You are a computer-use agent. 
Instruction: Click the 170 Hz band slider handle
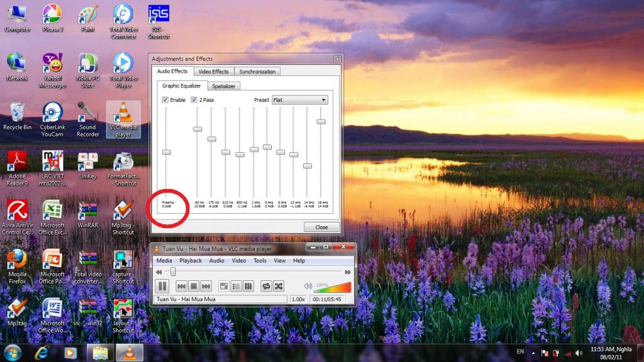coord(212,139)
